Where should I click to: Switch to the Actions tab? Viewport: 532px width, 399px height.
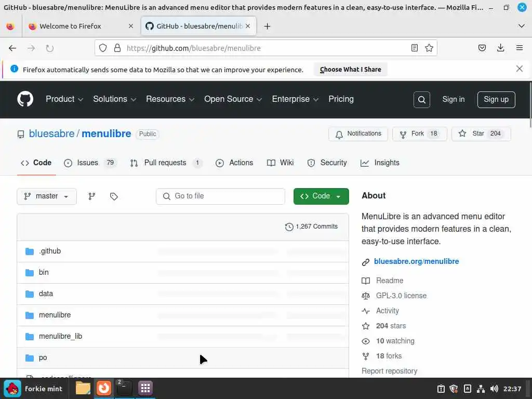pyautogui.click(x=234, y=163)
